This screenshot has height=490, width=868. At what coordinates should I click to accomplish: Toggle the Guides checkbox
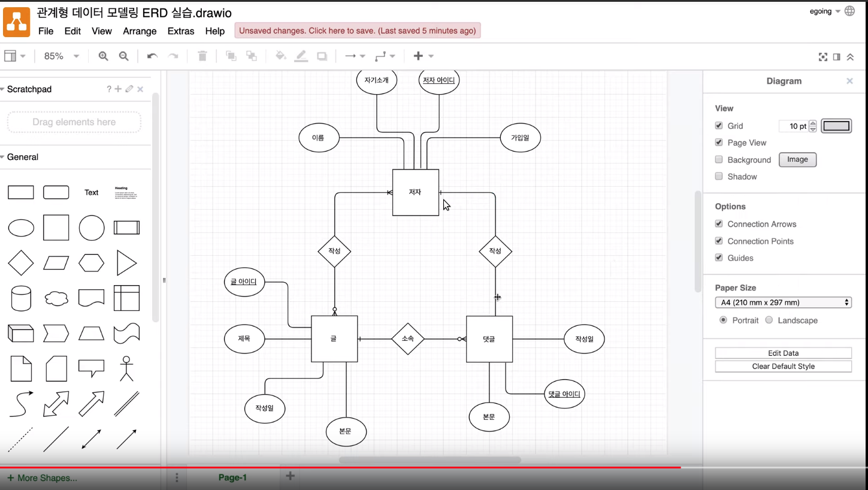pyautogui.click(x=719, y=258)
